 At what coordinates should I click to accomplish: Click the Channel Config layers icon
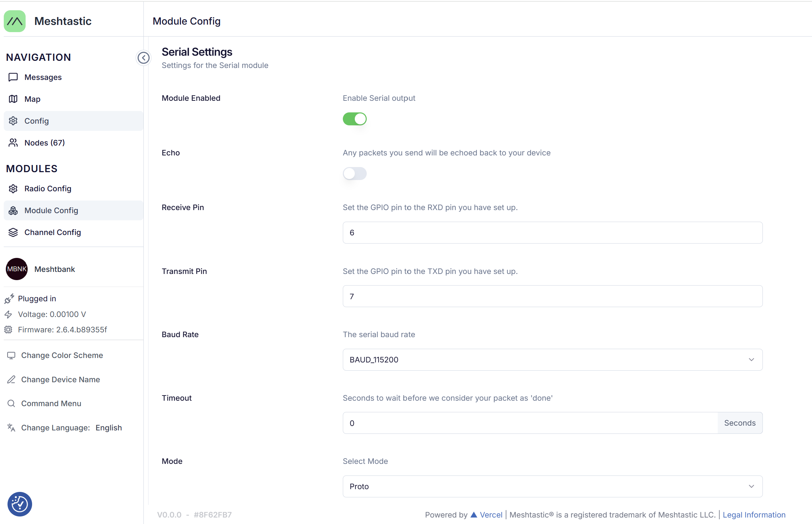coord(13,232)
